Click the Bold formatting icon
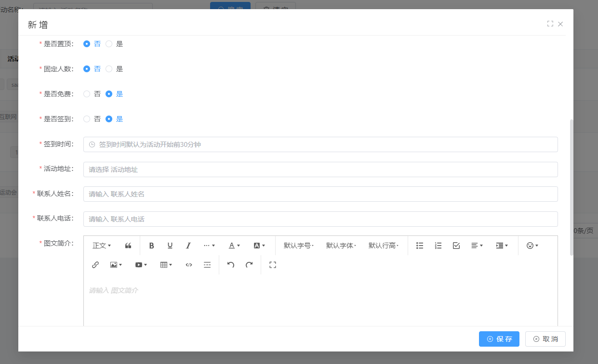Screen dimensions: 598x364 [x=151, y=246]
